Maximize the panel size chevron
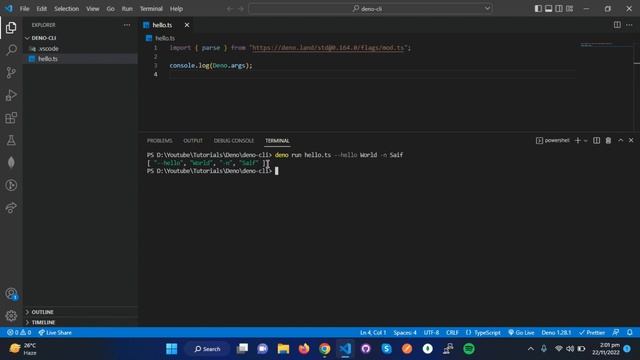Screen dimensions: 640x360 (620, 140)
